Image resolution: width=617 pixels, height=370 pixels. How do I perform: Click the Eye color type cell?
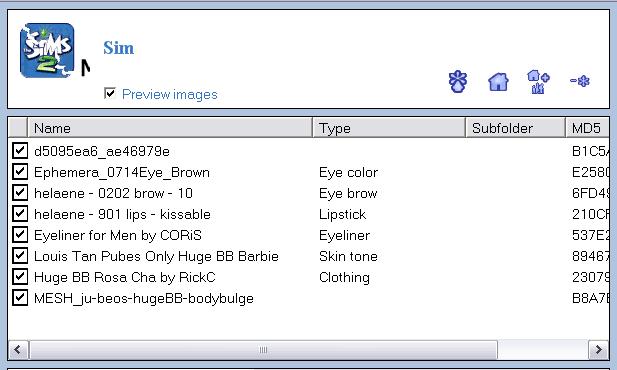(x=348, y=172)
